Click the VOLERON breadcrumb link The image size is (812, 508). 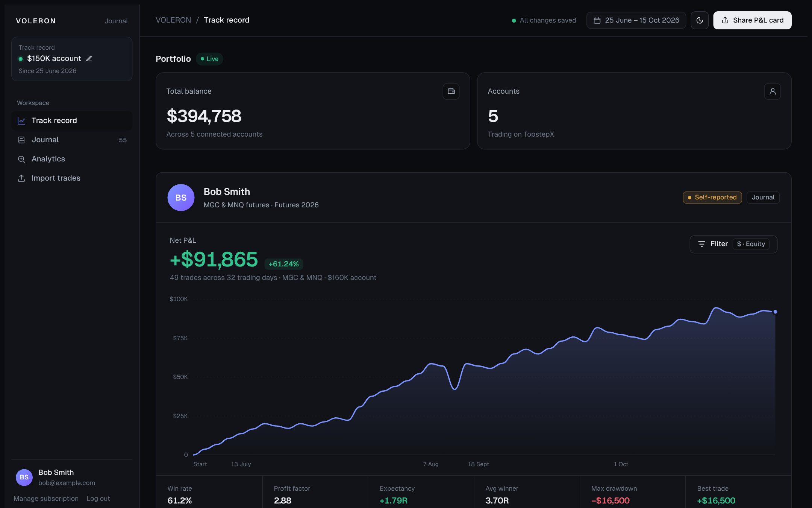pyautogui.click(x=173, y=20)
